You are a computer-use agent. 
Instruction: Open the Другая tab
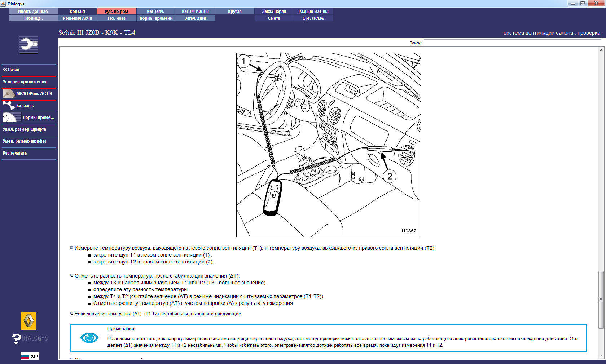(234, 12)
